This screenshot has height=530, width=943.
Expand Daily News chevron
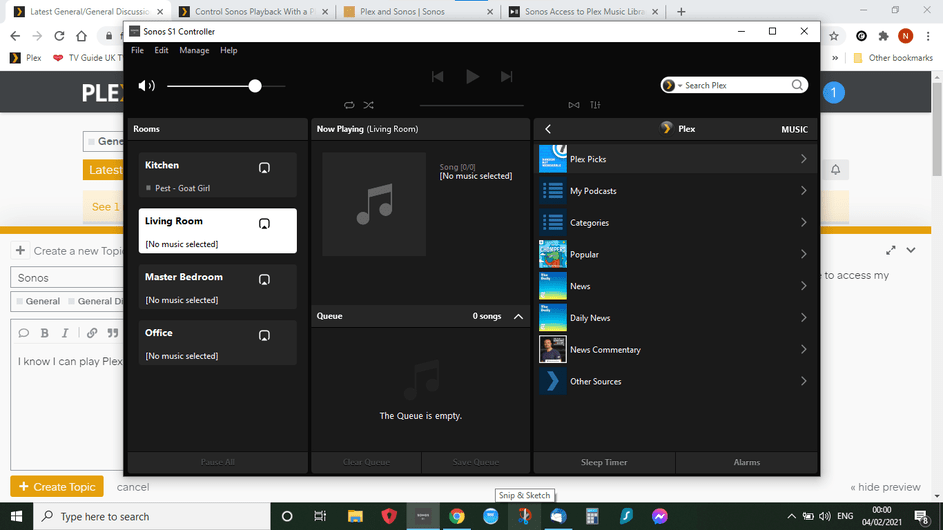(x=803, y=318)
